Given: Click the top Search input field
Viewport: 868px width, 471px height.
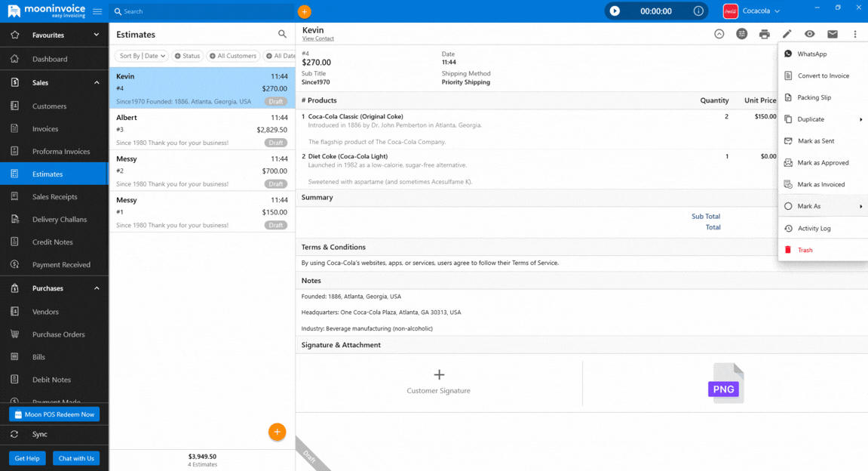Looking at the screenshot, I should click(204, 11).
